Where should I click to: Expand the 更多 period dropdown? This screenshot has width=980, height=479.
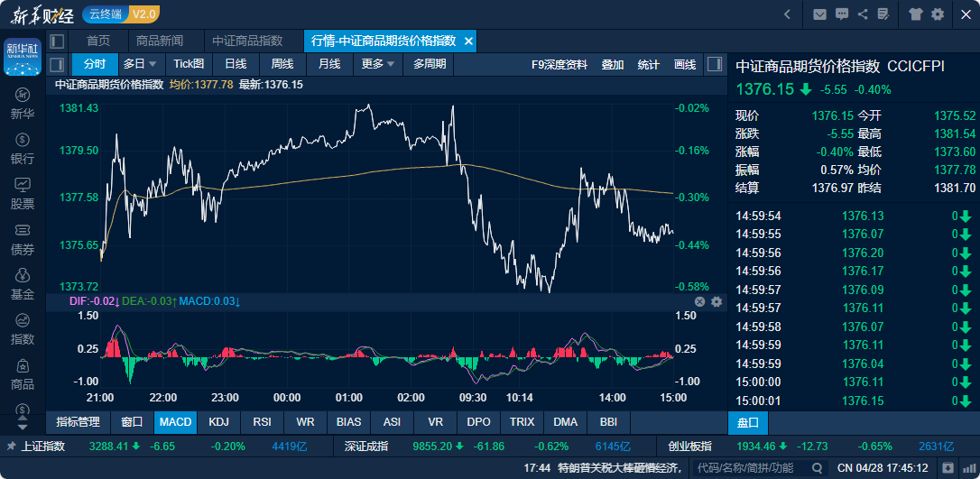coord(378,64)
